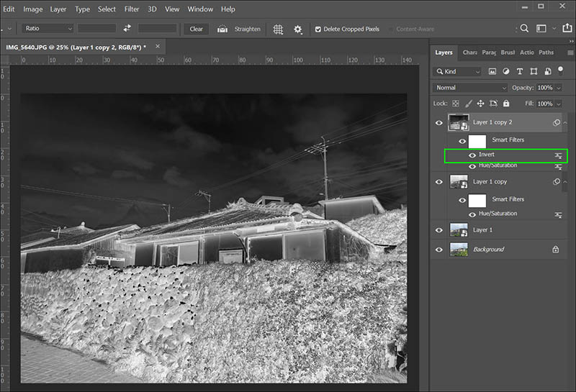Click the Lock all padlock icon
The width and height of the screenshot is (576, 392).
pos(506,103)
